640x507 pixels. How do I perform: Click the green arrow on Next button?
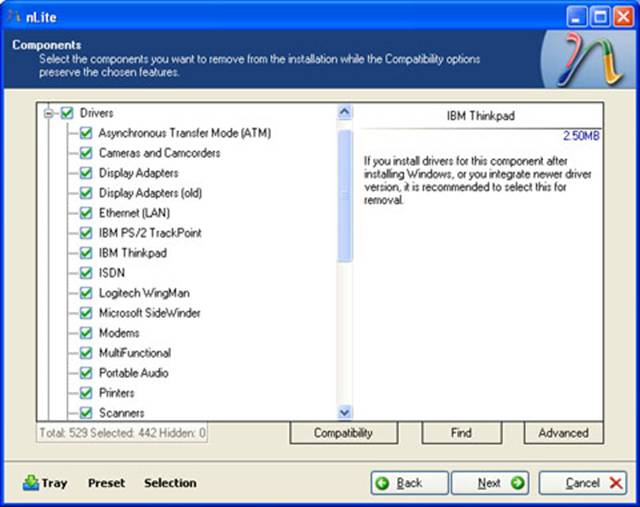point(517,483)
